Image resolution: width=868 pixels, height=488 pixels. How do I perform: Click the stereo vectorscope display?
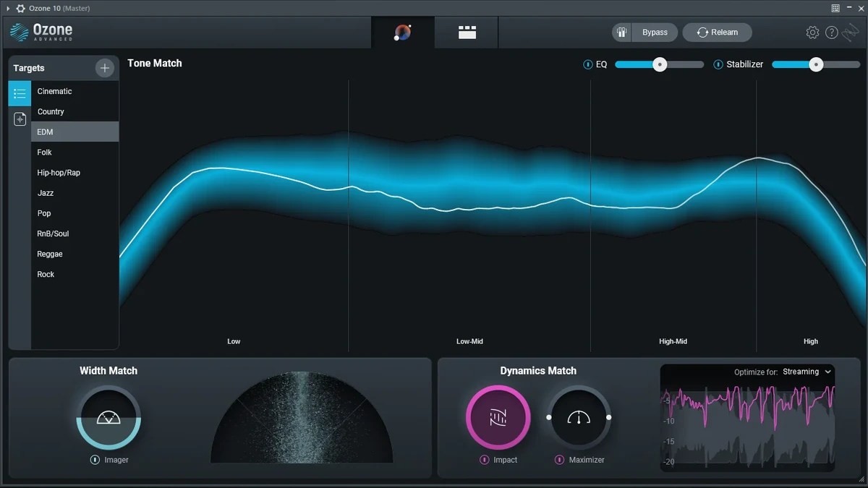pos(302,418)
